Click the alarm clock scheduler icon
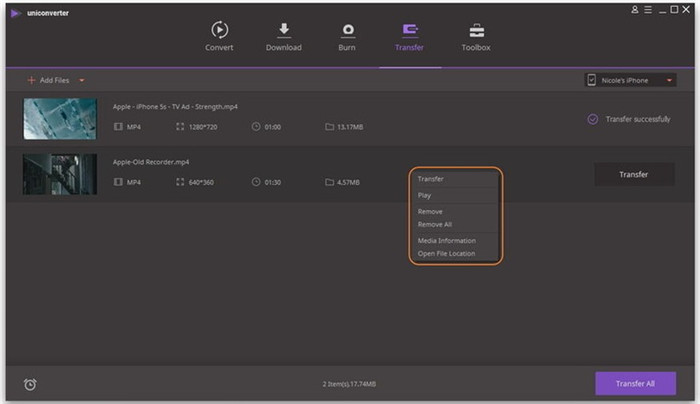The width and height of the screenshot is (700, 404). [30, 384]
